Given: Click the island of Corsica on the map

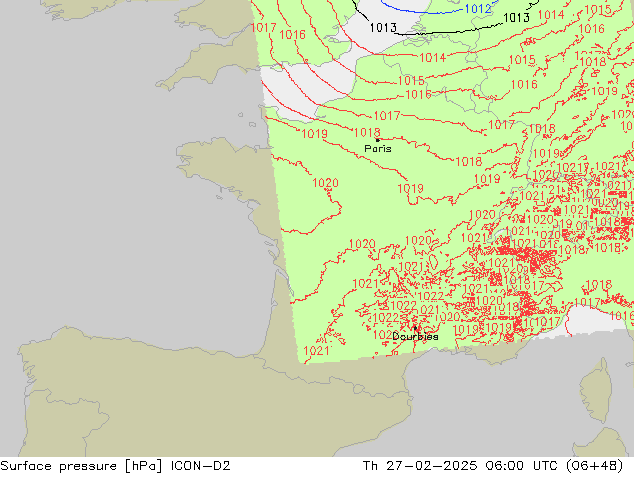Looking at the screenshot, I should pyautogui.click(x=596, y=390).
